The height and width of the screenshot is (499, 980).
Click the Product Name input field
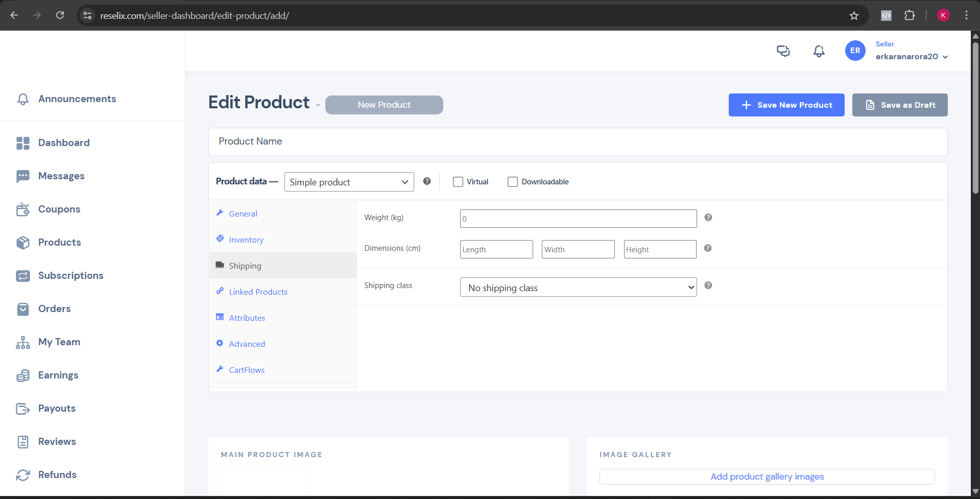[578, 141]
